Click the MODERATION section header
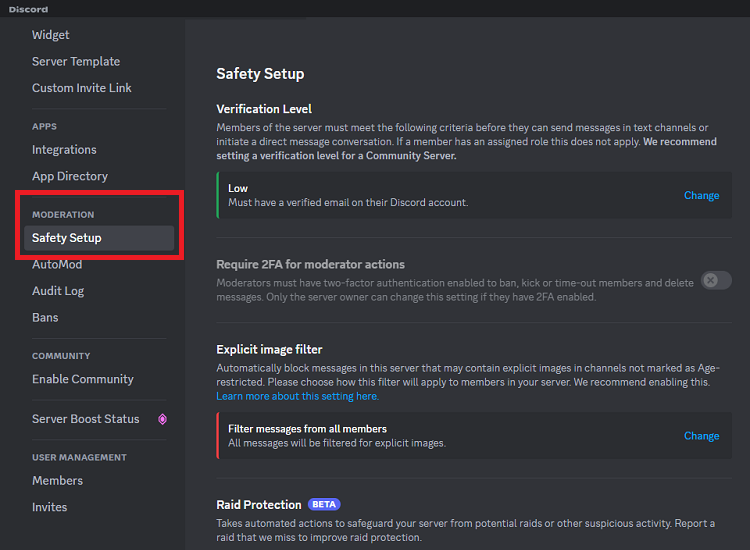Screen dimensions: 750x550 point(63,215)
